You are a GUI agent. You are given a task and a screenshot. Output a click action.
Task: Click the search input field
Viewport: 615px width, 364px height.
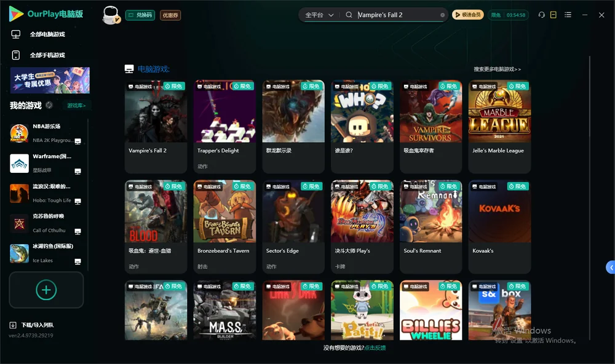(397, 15)
